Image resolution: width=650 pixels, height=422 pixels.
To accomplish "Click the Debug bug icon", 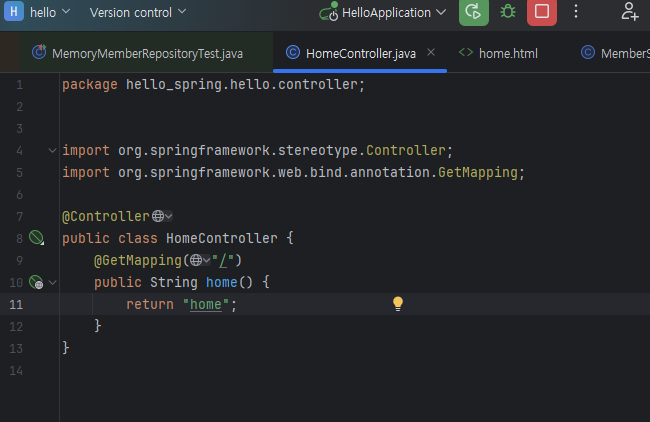I will click(x=508, y=12).
